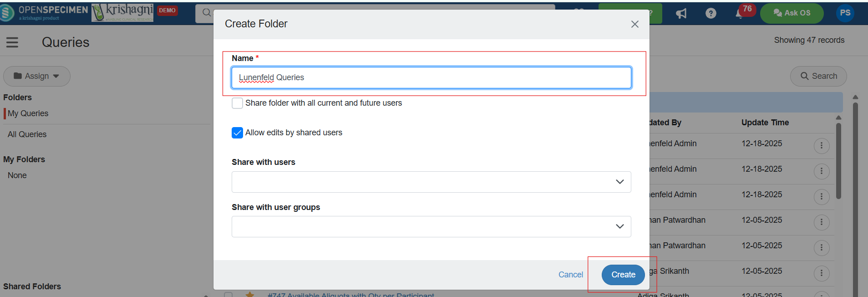Screen dimensions: 868x297
Task: Enable share folder with all users checkbox
Action: pyautogui.click(x=237, y=103)
